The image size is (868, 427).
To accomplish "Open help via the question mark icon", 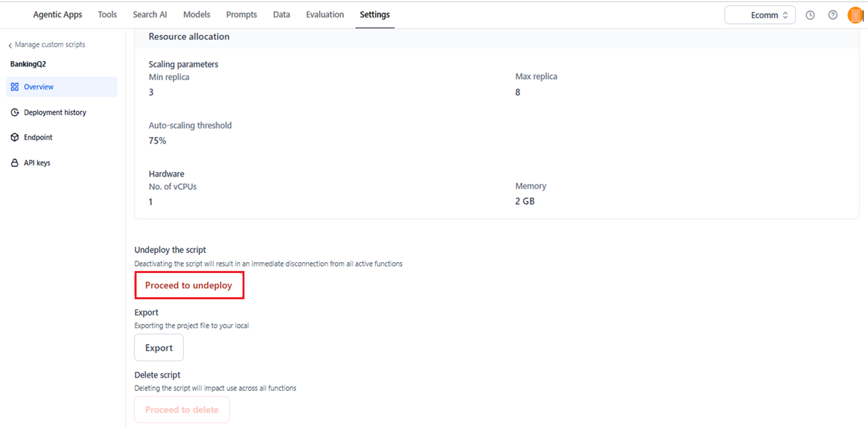I will (x=832, y=15).
